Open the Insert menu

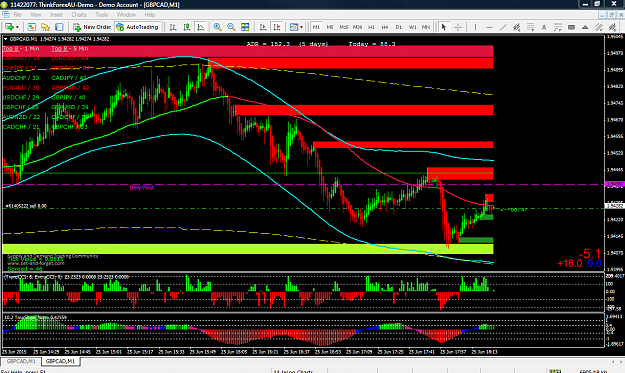click(56, 15)
